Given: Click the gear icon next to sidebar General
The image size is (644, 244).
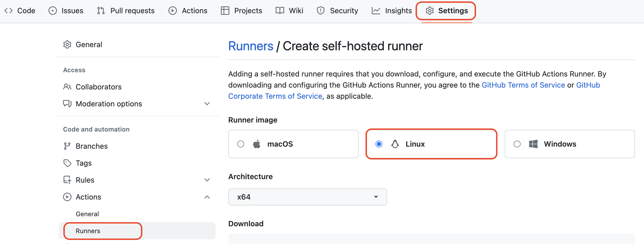Looking at the screenshot, I should [x=67, y=44].
